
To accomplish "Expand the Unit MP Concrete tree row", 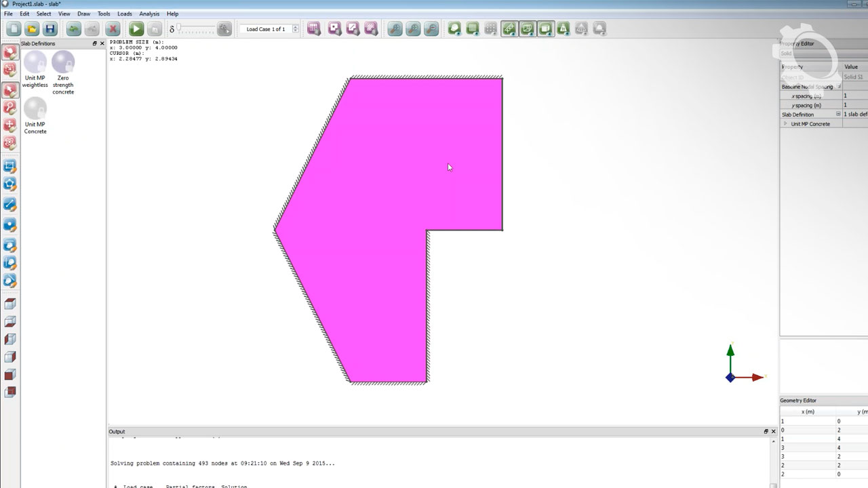I will (x=785, y=124).
